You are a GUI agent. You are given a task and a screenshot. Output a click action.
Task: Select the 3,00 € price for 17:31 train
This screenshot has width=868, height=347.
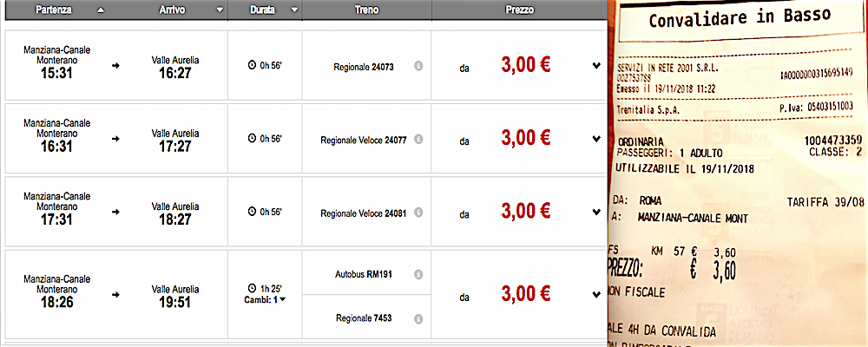(526, 212)
